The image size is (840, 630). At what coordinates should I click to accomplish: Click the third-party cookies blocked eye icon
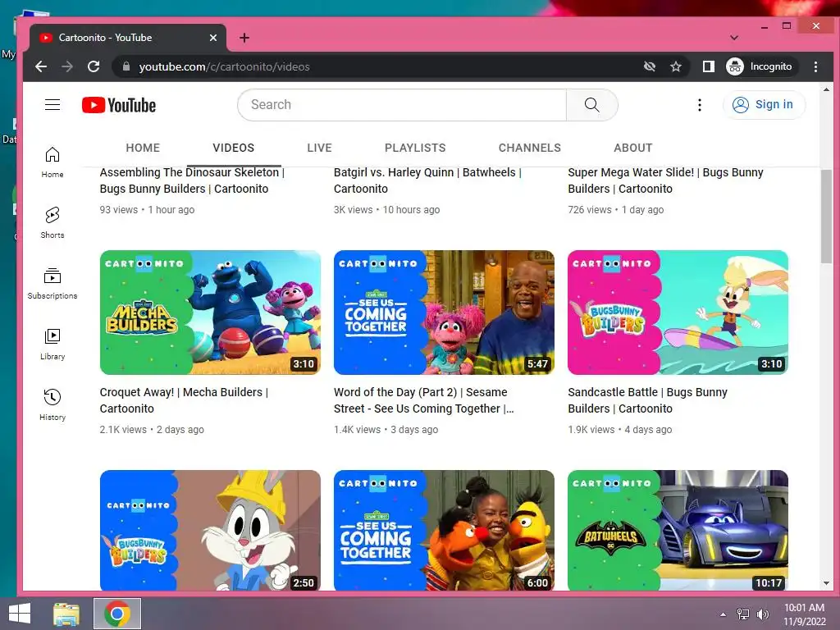pos(650,66)
